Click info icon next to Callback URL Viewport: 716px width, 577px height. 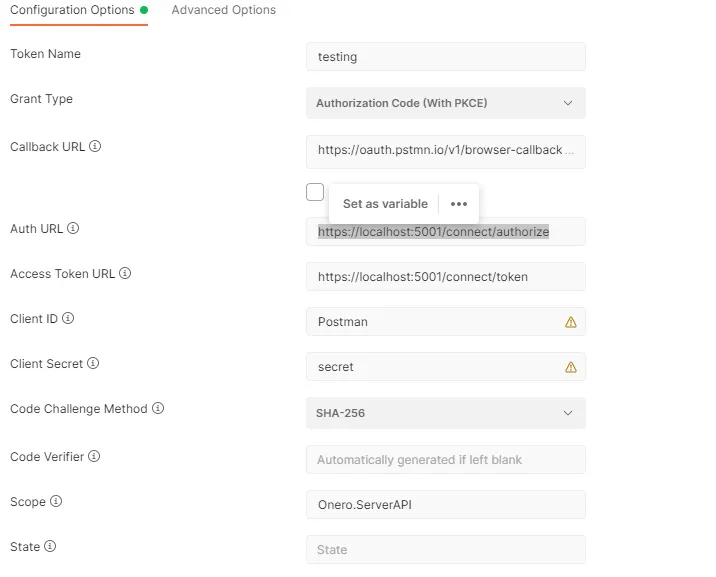96,146
